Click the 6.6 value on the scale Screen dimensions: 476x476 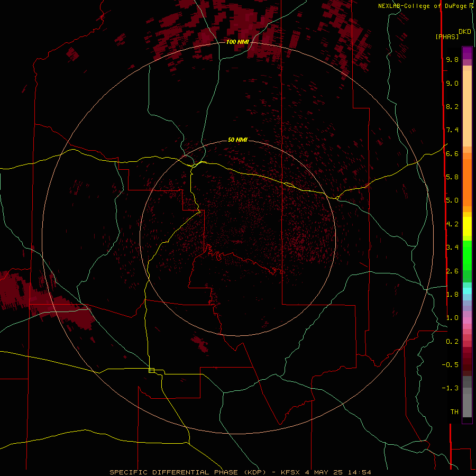(452, 153)
